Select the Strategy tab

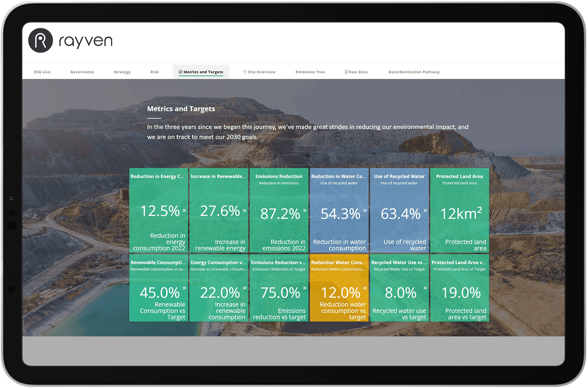122,72
